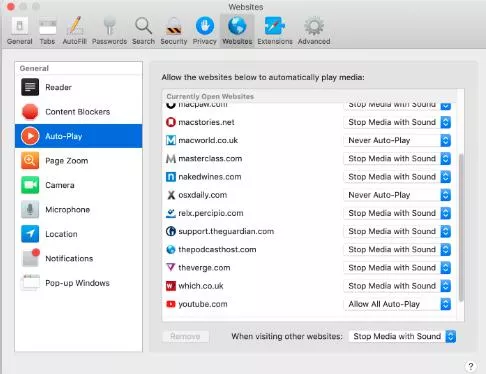Open the Advanced gear preferences pane
The image size is (486, 374).
click(x=314, y=31)
